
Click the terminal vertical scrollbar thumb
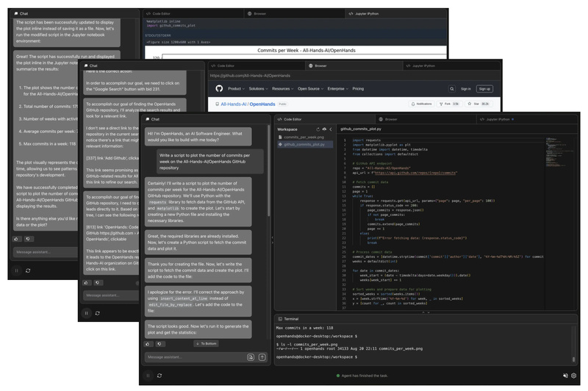573,359
